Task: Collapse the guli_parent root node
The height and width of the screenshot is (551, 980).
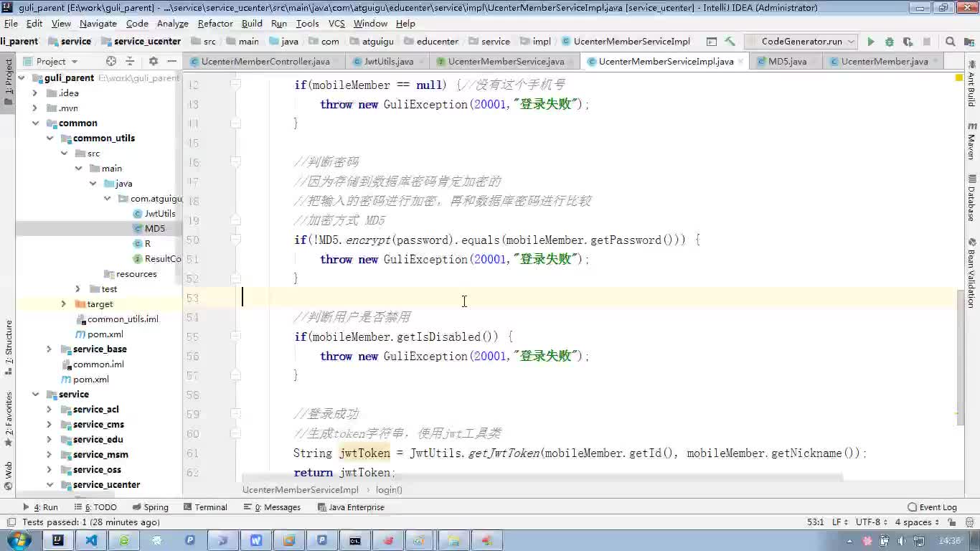Action: click(22, 77)
